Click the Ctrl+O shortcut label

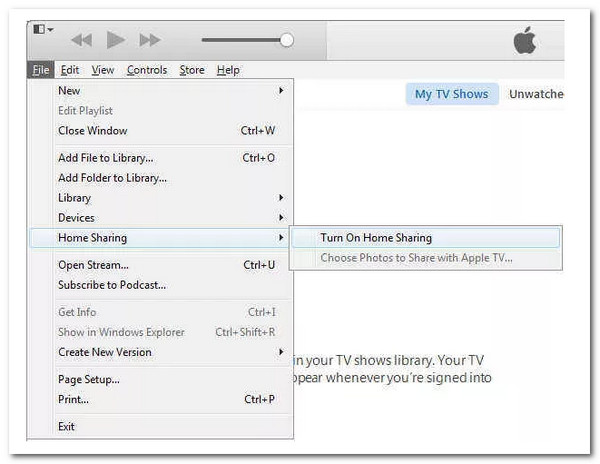coord(259,158)
